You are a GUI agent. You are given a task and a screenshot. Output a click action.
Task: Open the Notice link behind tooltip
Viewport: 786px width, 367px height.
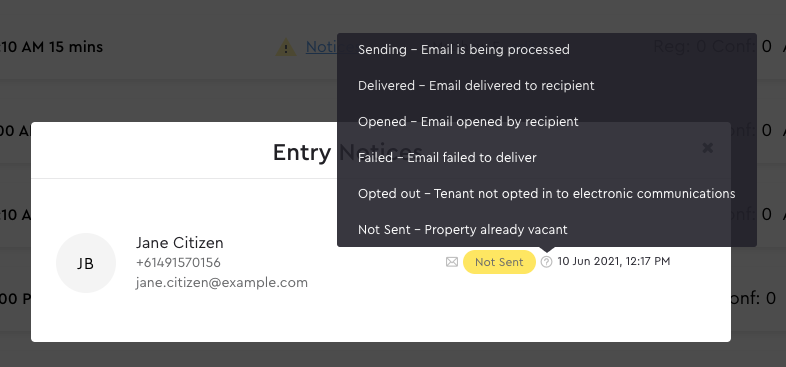(321, 47)
